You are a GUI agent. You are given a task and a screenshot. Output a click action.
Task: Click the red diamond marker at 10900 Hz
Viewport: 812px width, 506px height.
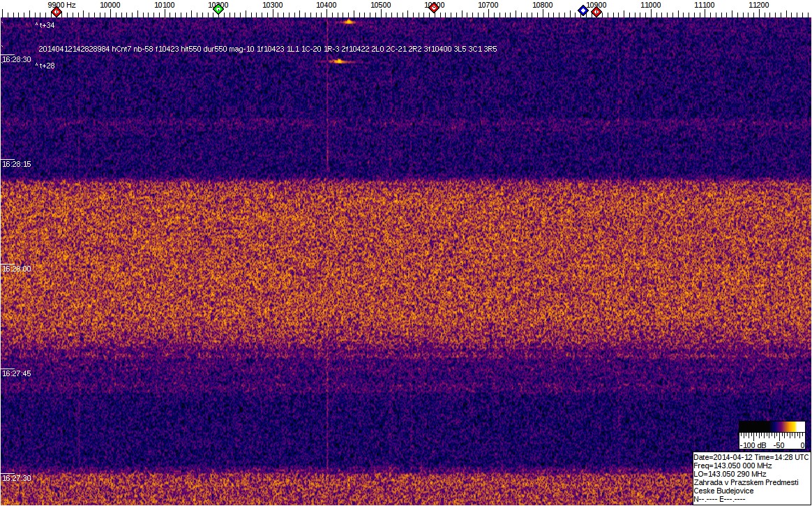[596, 12]
